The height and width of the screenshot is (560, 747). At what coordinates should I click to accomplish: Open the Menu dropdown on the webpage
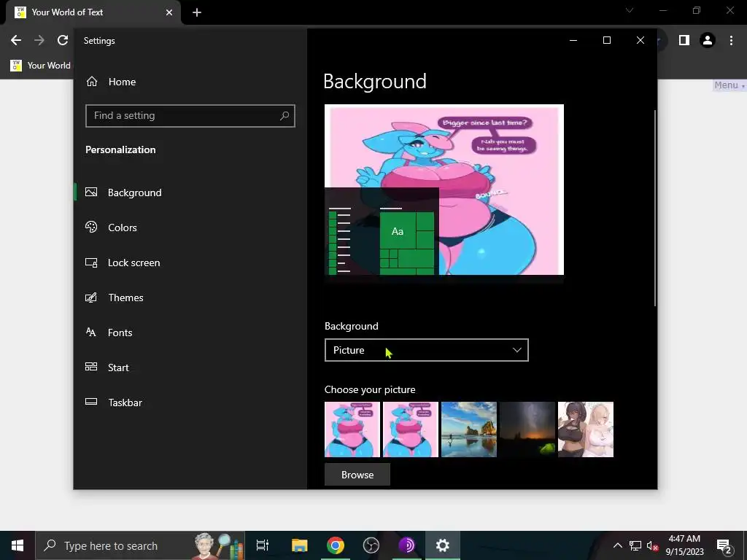coord(729,85)
